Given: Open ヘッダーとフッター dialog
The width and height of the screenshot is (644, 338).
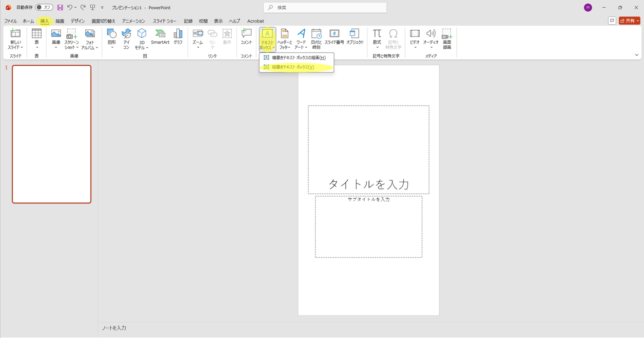Looking at the screenshot, I should point(285,38).
